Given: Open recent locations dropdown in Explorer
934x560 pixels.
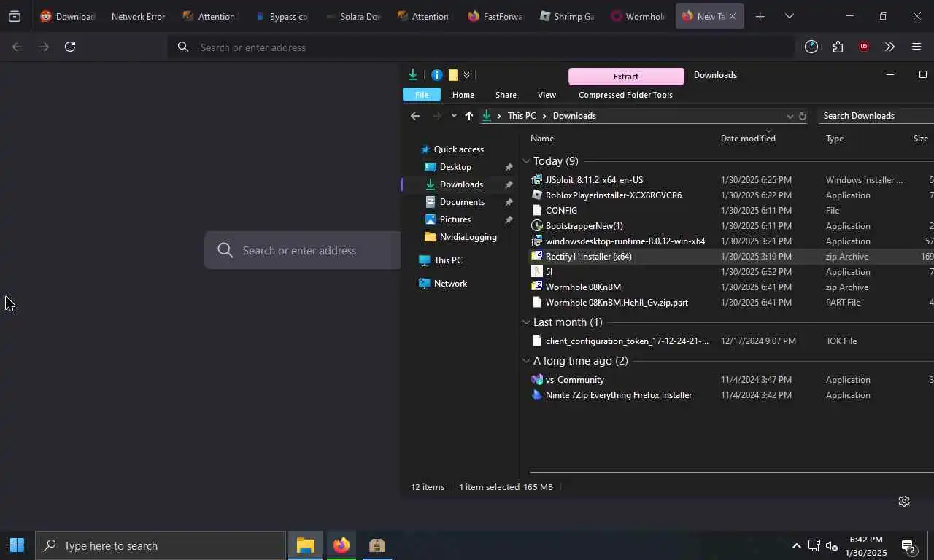Looking at the screenshot, I should 454,116.
